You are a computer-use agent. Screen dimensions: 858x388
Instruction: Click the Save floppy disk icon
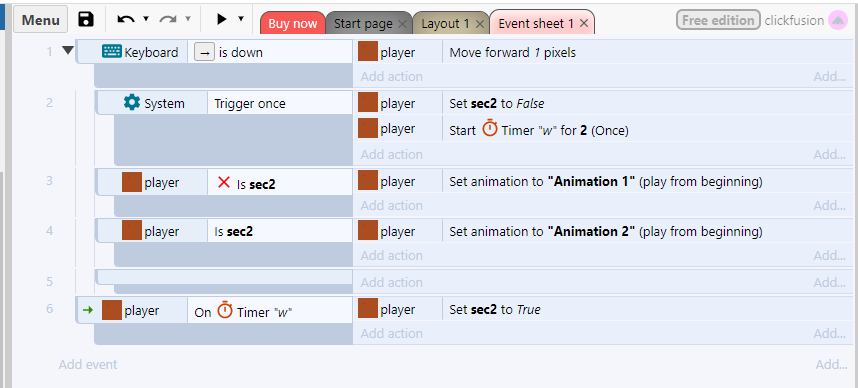pyautogui.click(x=86, y=20)
